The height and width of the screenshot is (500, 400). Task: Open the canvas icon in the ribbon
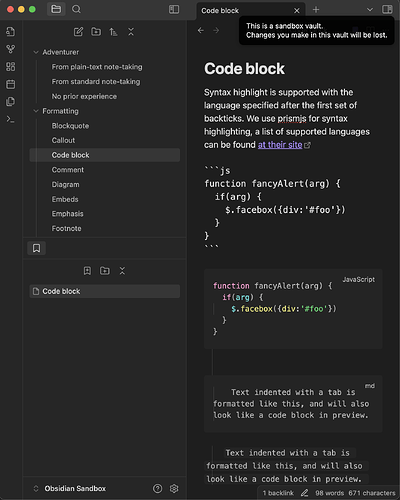coord(11,67)
